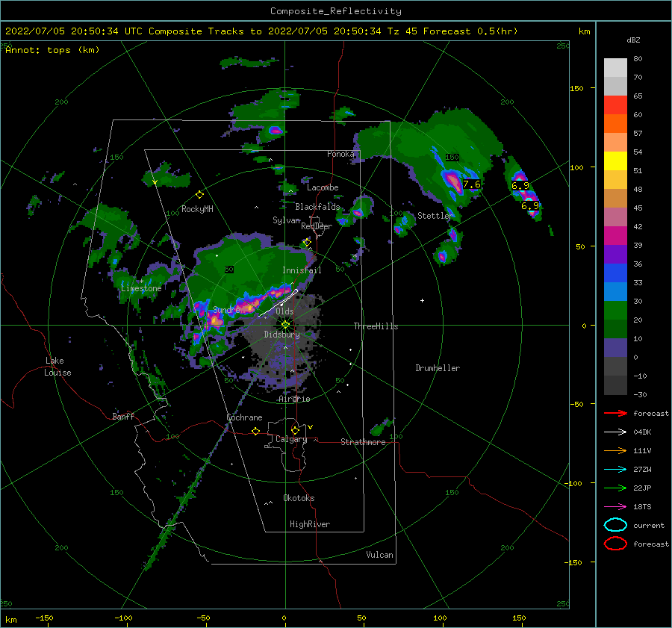
Task: Click the magenta 39–42 dBZ color swatch
Action: point(615,236)
